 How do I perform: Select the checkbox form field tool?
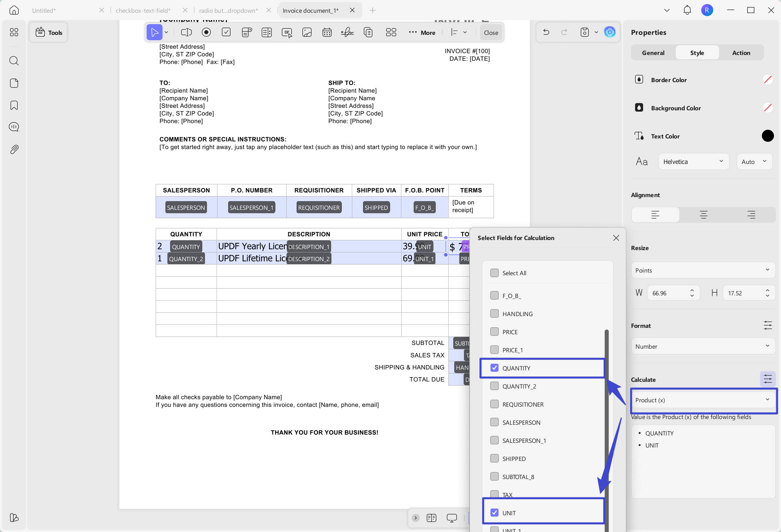point(226,32)
